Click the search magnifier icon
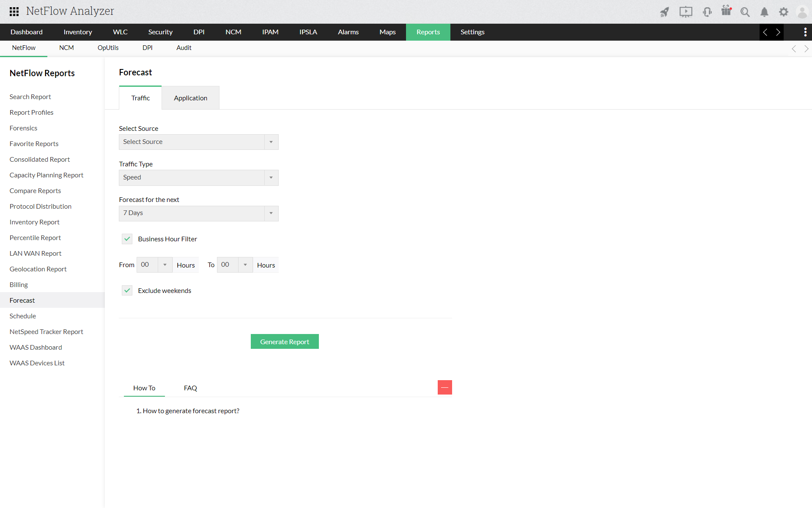The image size is (812, 508). tap(745, 12)
